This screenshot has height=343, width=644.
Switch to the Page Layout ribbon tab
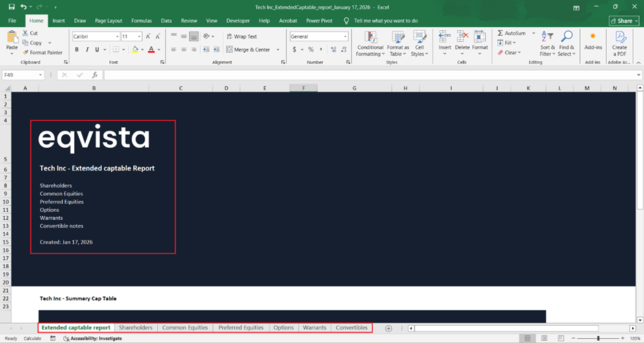click(108, 21)
